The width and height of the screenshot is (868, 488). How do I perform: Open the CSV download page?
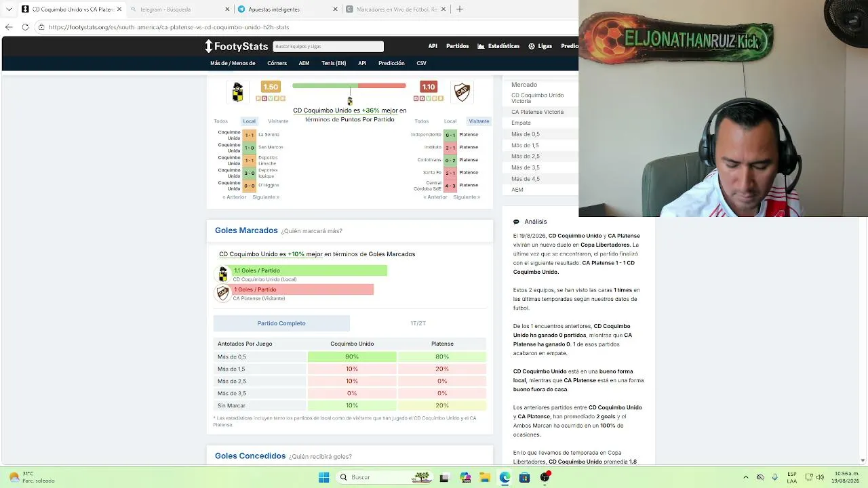point(421,63)
